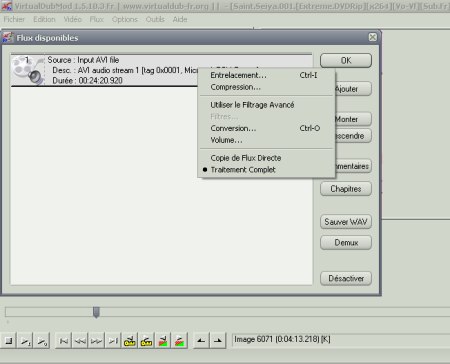Confirm with the OK button
Image resolution: width=450 pixels, height=364 pixels.
tap(346, 61)
